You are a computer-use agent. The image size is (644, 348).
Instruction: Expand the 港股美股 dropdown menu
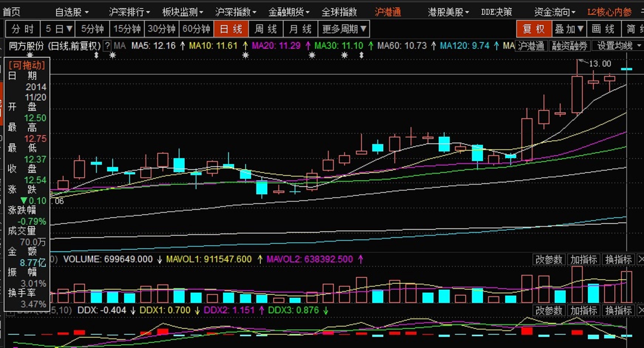coord(448,12)
